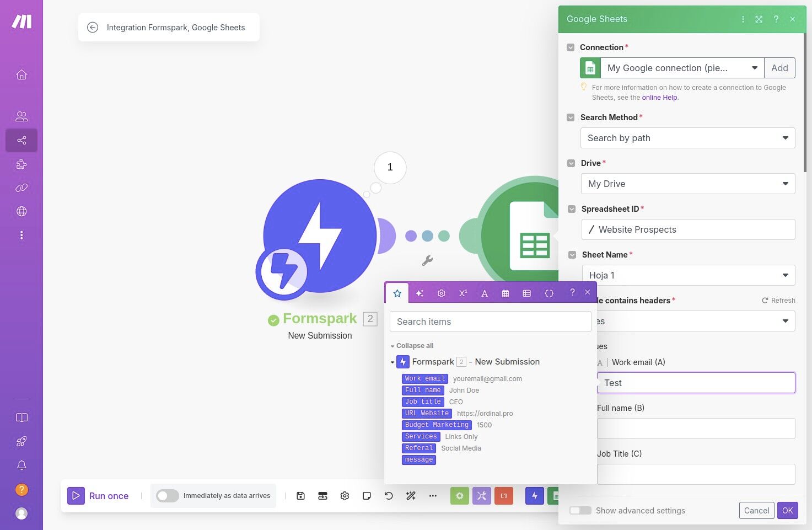The height and width of the screenshot is (530, 812).
Task: Toggle the Search Method map checkbox
Action: coord(571,117)
